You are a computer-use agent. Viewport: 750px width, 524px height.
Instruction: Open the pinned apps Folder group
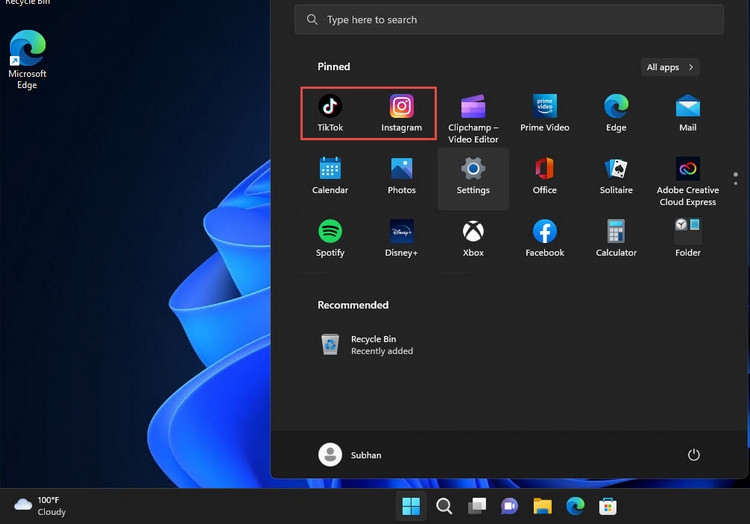point(688,239)
